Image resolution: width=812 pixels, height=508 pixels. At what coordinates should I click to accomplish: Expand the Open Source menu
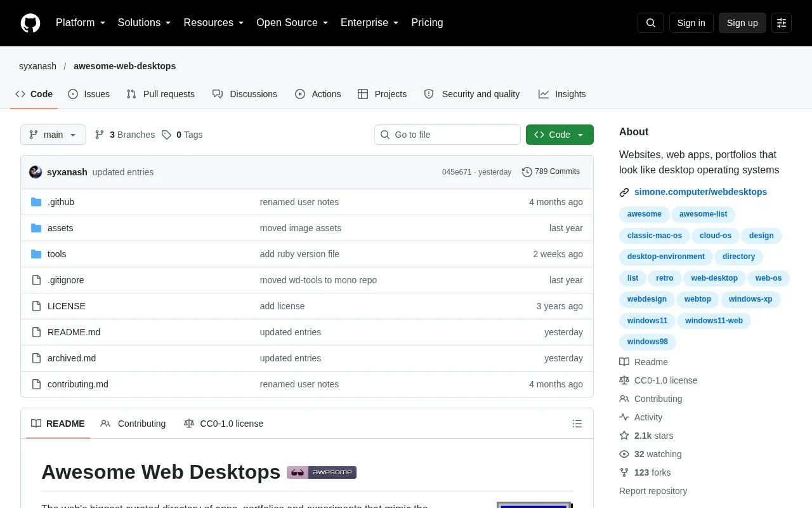pyautogui.click(x=292, y=23)
